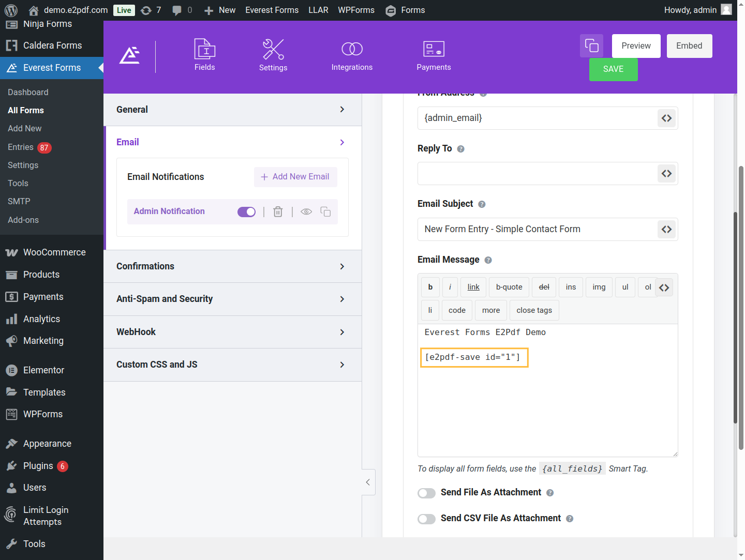
Task: Click the Add New Email button
Action: 295,177
